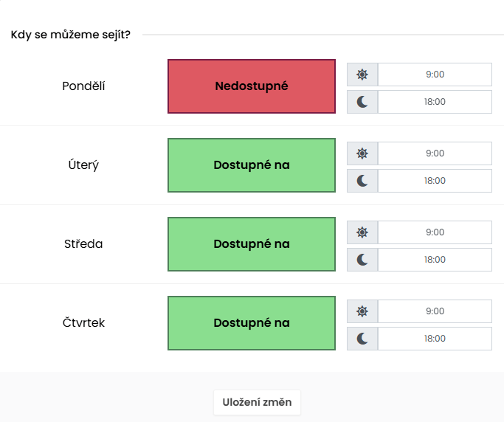Click the sun icon for Úterý
504x422 pixels.
click(x=362, y=153)
